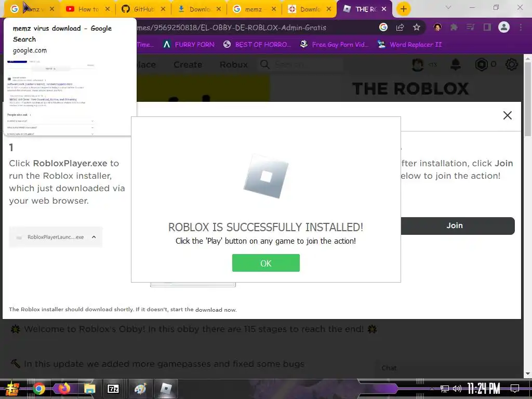
Task: Click the network tray icon
Action: (444, 389)
